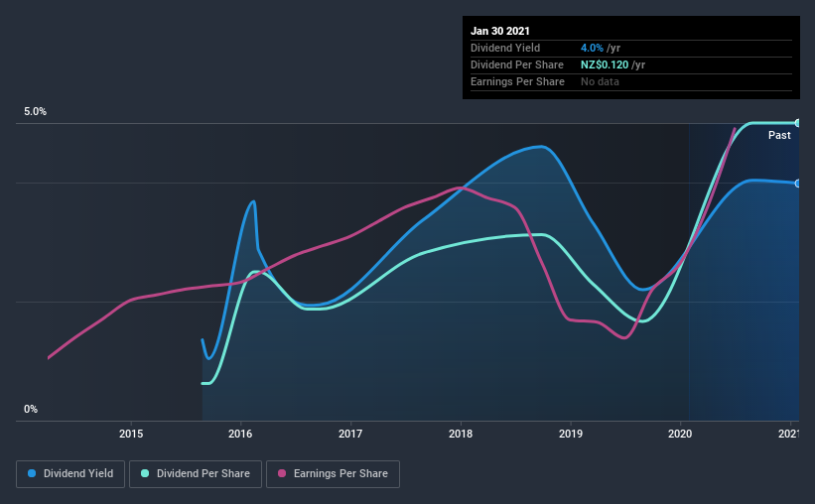
Task: Click the 2015 x-axis label
Action: coord(131,434)
